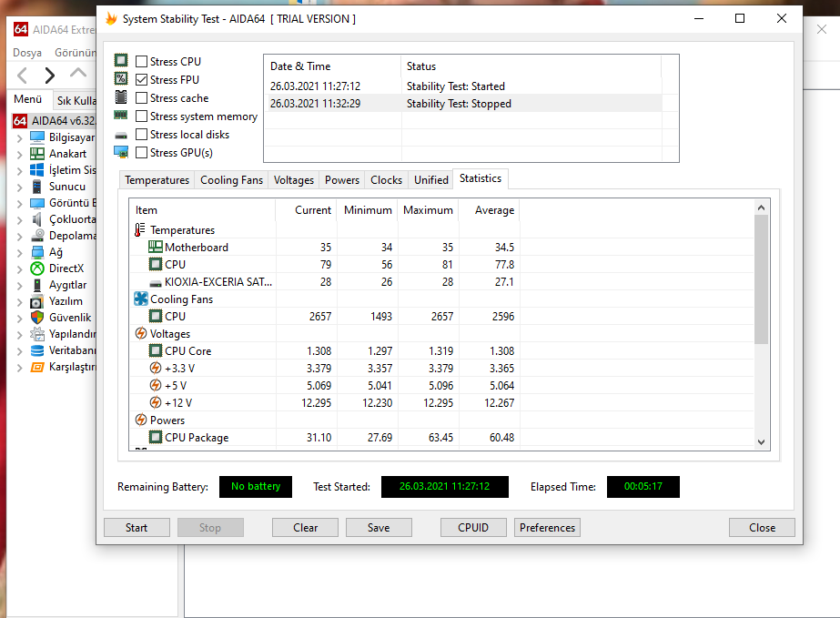Click Back arrow in AIDA64 main window
Viewport: 840px width, 618px height.
click(x=22, y=75)
